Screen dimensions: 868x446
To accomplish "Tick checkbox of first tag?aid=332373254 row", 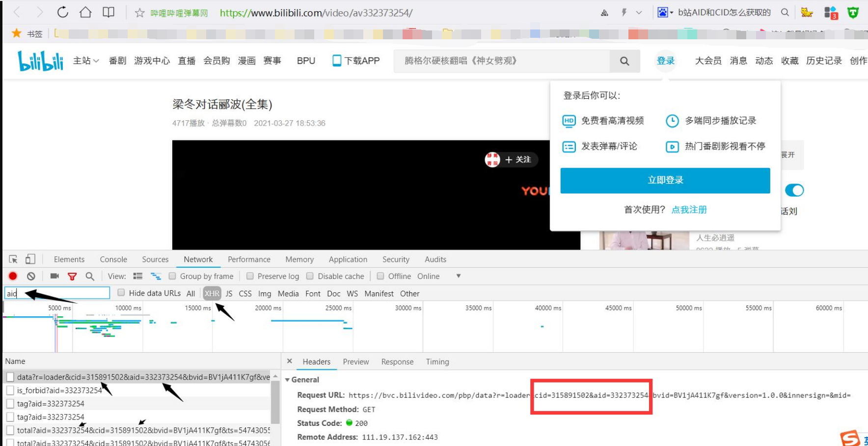I will [10, 404].
